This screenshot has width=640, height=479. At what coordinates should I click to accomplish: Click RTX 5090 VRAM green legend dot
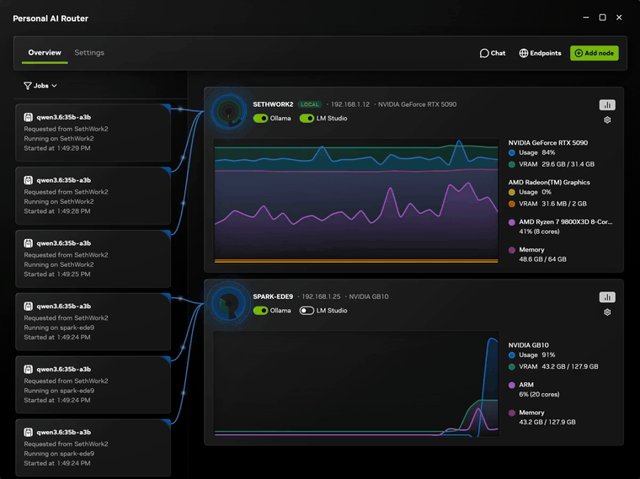click(x=512, y=164)
